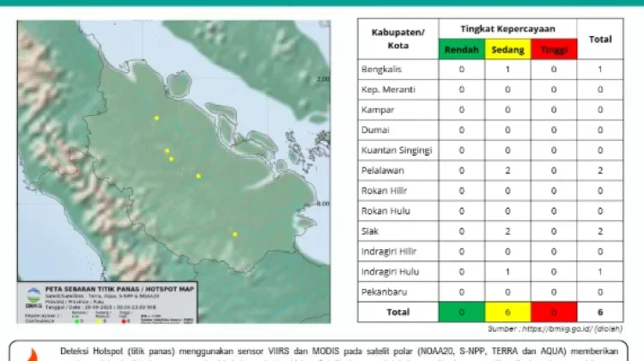Image resolution: width=644 pixels, height=361 pixels.
Task: Select the 'Siak' row label
Action: coord(369,231)
